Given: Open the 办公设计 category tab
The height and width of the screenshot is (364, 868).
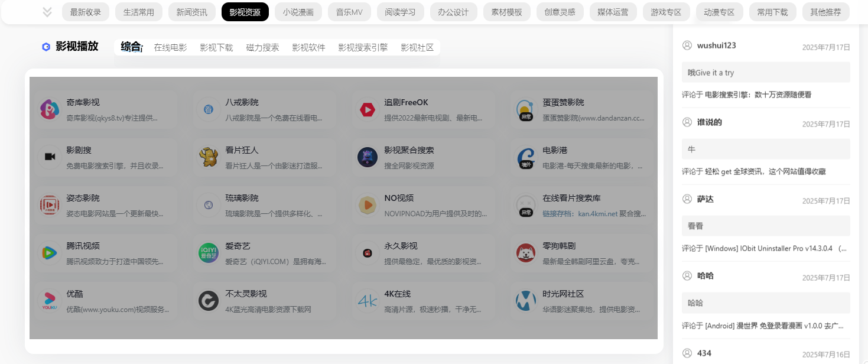Looking at the screenshot, I should pyautogui.click(x=454, y=12).
